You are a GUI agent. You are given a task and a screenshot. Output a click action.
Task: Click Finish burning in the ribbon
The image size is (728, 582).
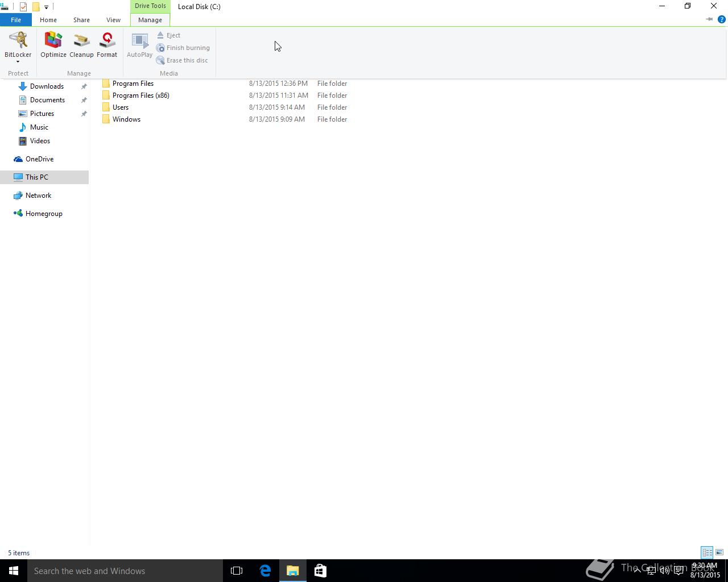tap(183, 48)
